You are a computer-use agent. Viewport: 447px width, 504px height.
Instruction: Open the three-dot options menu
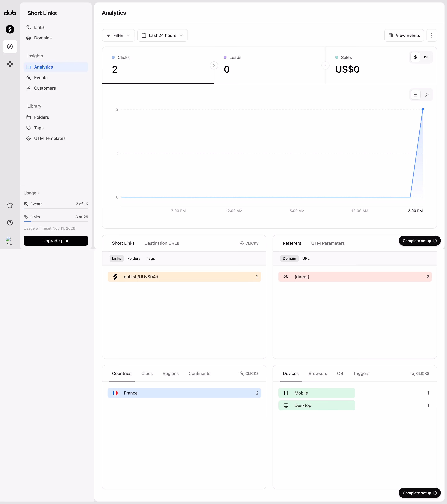pyautogui.click(x=432, y=36)
